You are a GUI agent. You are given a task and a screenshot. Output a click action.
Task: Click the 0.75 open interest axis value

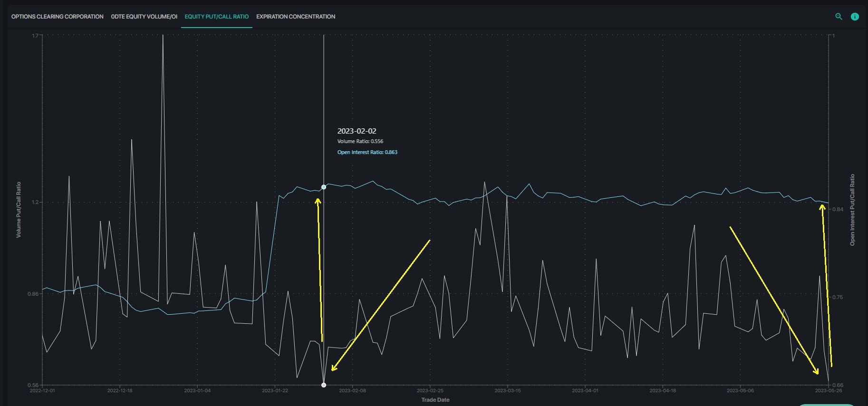(x=838, y=297)
